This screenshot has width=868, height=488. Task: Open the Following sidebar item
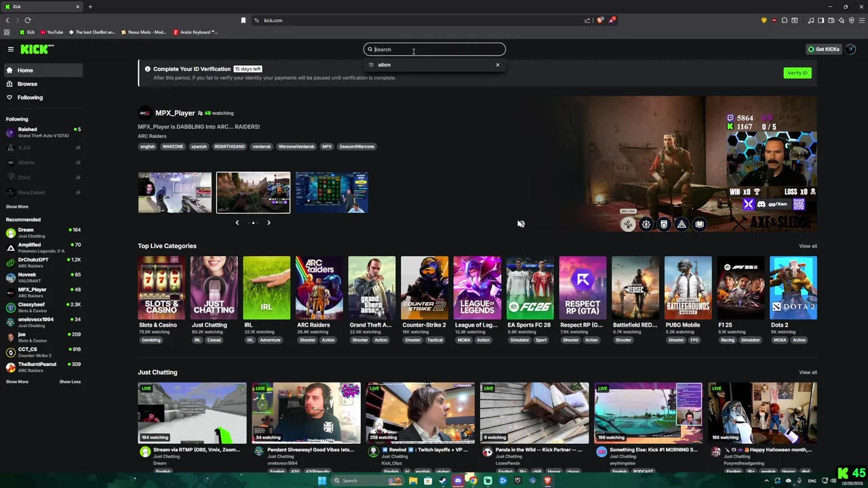42,98
